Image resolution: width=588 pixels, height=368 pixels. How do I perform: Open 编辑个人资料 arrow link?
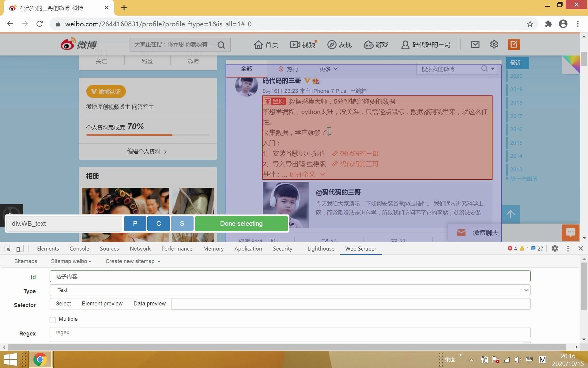click(x=148, y=151)
